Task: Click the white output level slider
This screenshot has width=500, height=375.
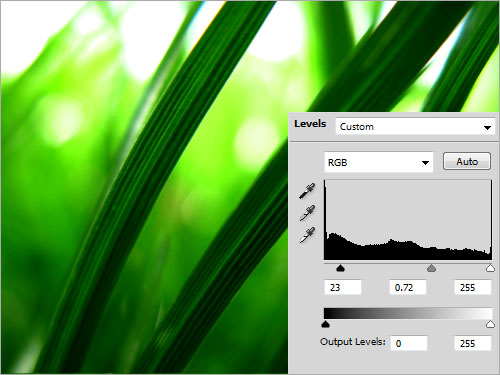Action: 490,324
